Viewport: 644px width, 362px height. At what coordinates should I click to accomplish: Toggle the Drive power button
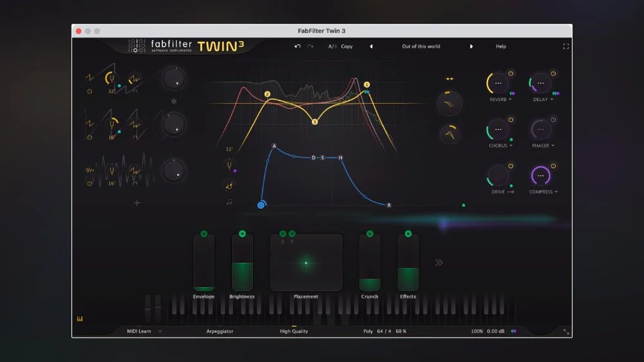tap(511, 166)
